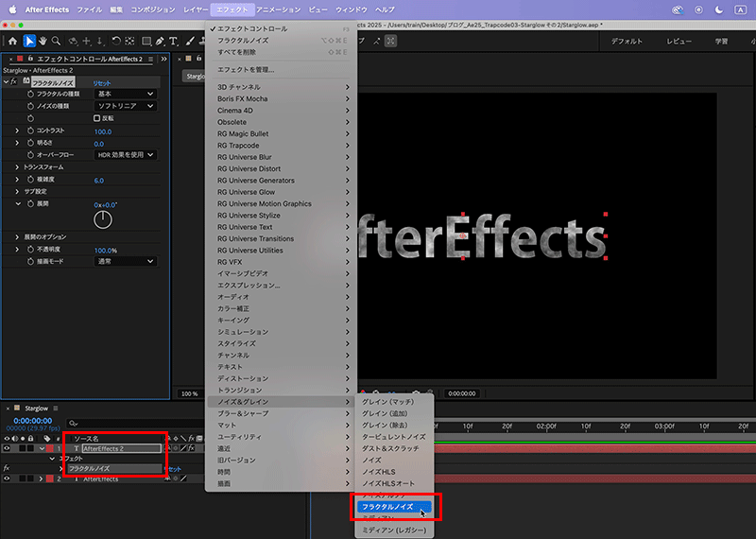
Task: Toggle fx switch in timeline フラクタルノイズ row
Action: 7,468
